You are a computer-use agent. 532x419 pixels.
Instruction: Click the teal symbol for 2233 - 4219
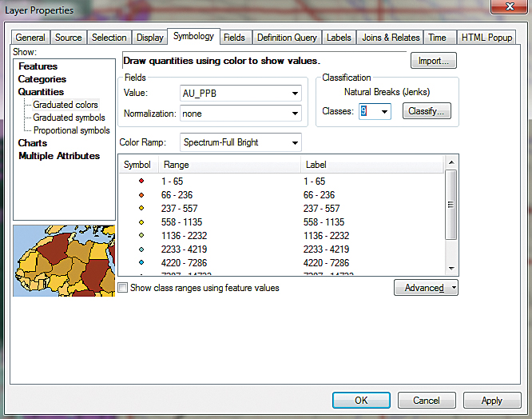pyautogui.click(x=141, y=249)
